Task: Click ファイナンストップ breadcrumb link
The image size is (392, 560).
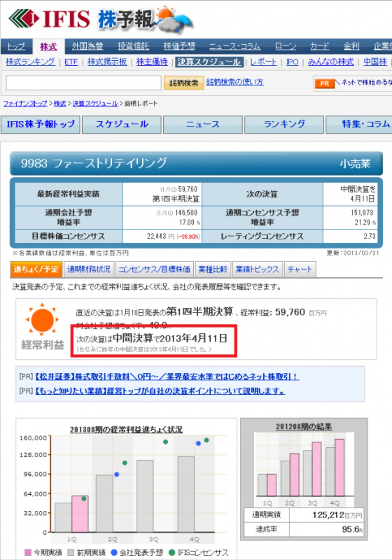Action: pyautogui.click(x=25, y=104)
